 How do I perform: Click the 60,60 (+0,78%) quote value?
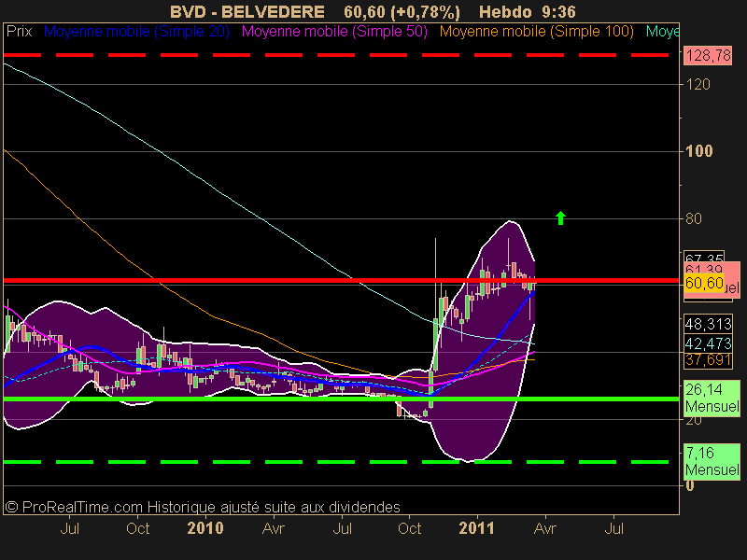point(402,11)
